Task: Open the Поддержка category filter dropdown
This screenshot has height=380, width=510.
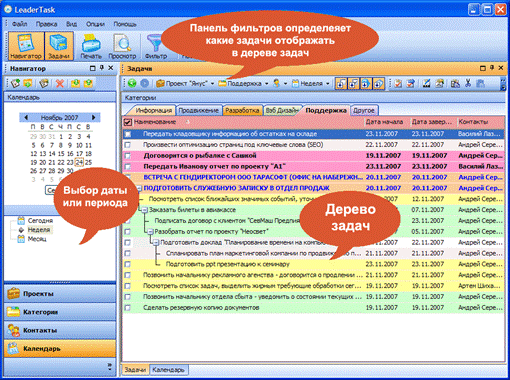Action: [266, 84]
